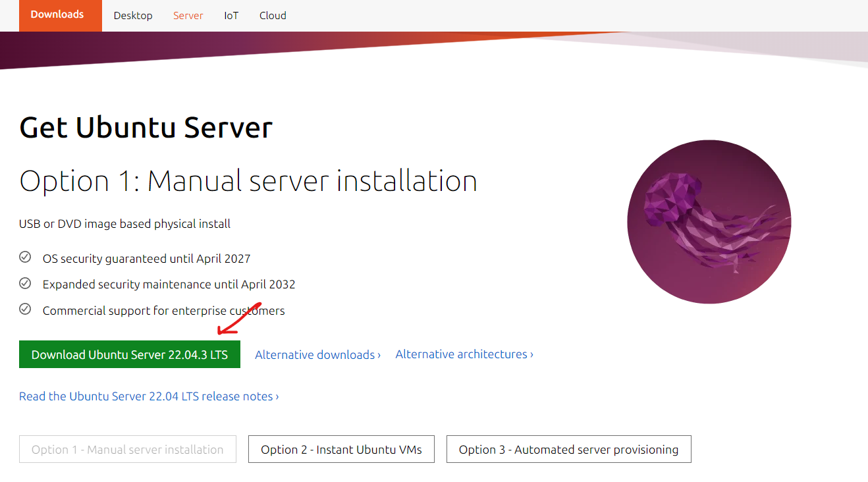The width and height of the screenshot is (868, 482).
Task: Click the USB or DVD image based install text
Action: tap(124, 224)
